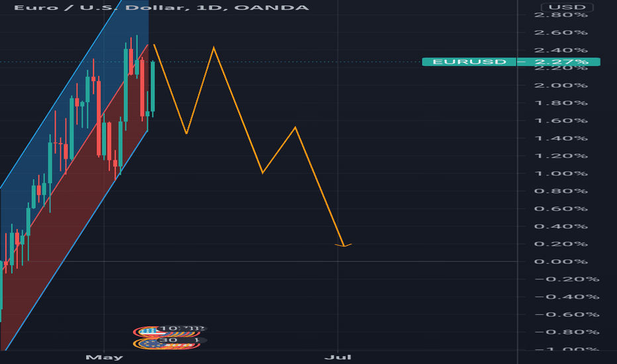Click the Jul label on time axis
Viewport: 617px width, 364px height.
click(338, 357)
